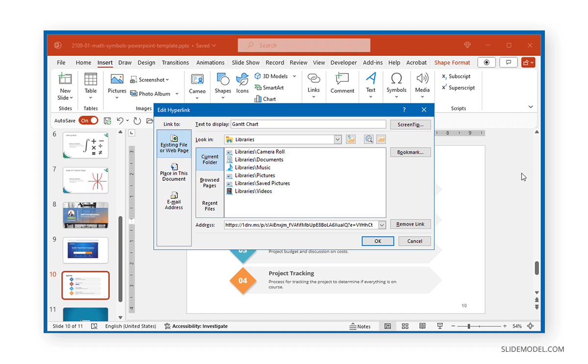The height and width of the screenshot is (364, 588).
Task: Switch to Slide Sorter view icon
Action: click(405, 326)
